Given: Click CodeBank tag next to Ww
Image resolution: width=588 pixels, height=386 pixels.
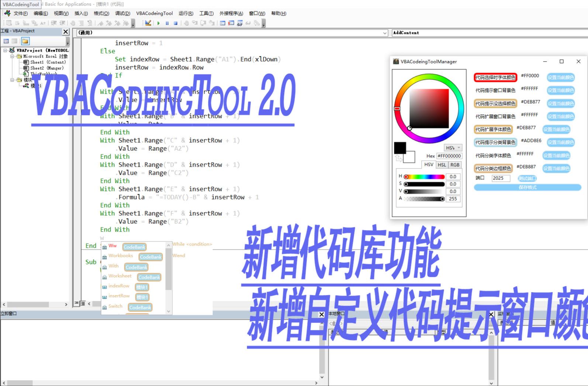Looking at the screenshot, I should click(134, 247).
